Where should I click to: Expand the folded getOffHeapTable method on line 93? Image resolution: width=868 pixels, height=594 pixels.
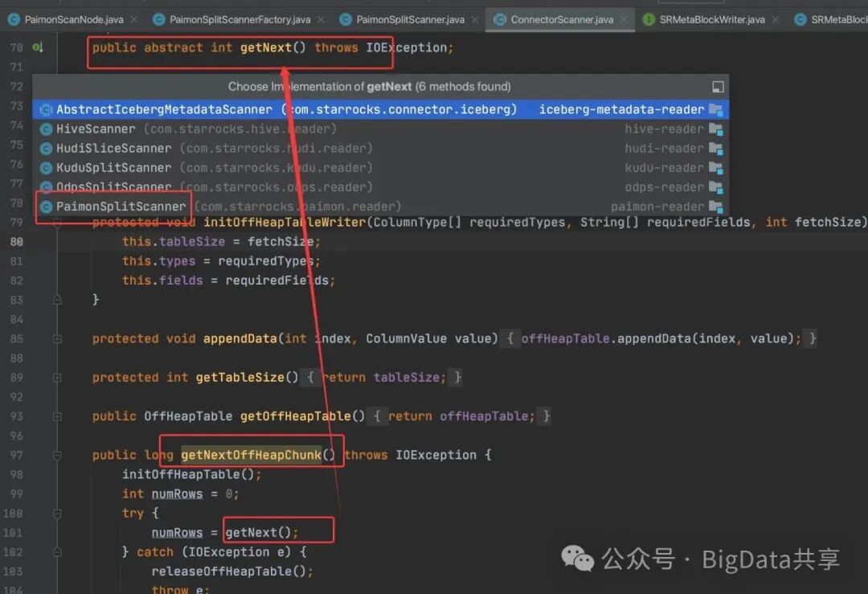[57, 416]
